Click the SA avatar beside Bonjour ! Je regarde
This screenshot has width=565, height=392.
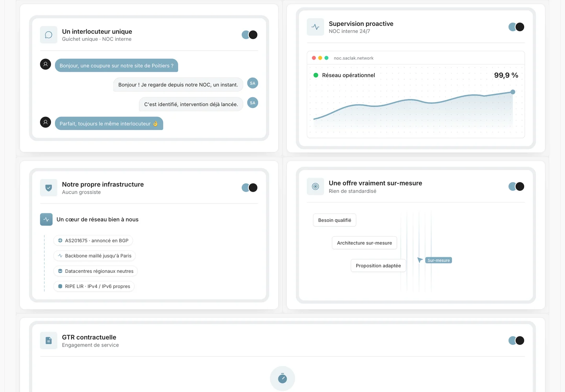pyautogui.click(x=253, y=83)
